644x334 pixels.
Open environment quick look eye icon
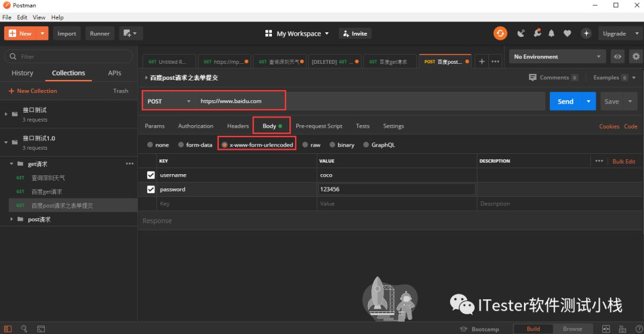coord(617,57)
